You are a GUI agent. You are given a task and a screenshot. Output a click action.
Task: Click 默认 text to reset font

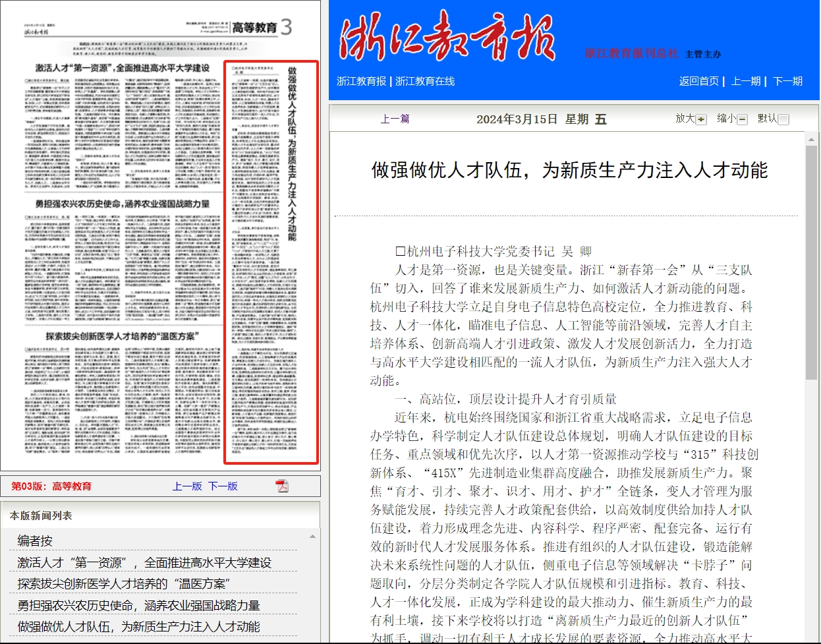pyautogui.click(x=768, y=119)
